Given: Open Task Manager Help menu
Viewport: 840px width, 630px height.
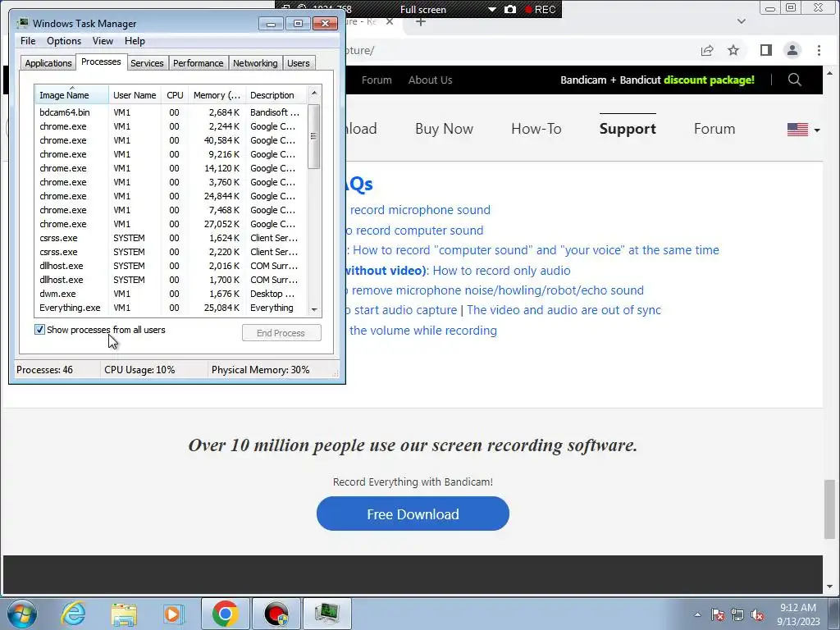Looking at the screenshot, I should pyautogui.click(x=135, y=41).
